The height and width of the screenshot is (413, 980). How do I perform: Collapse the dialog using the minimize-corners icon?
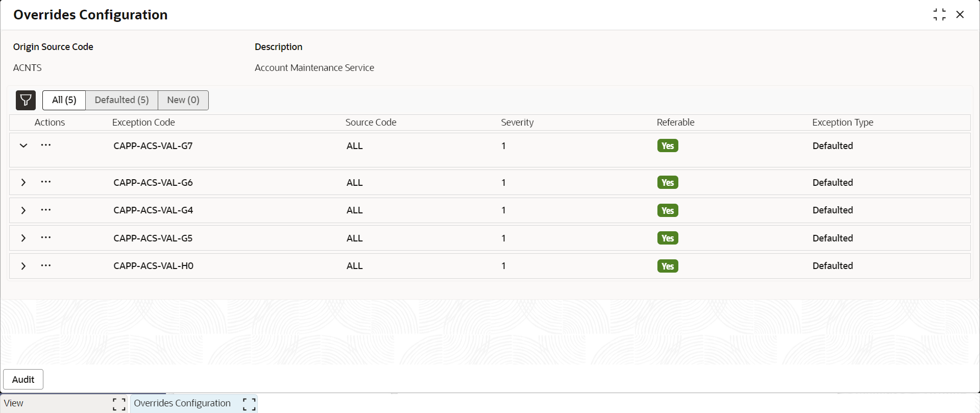coord(939,14)
